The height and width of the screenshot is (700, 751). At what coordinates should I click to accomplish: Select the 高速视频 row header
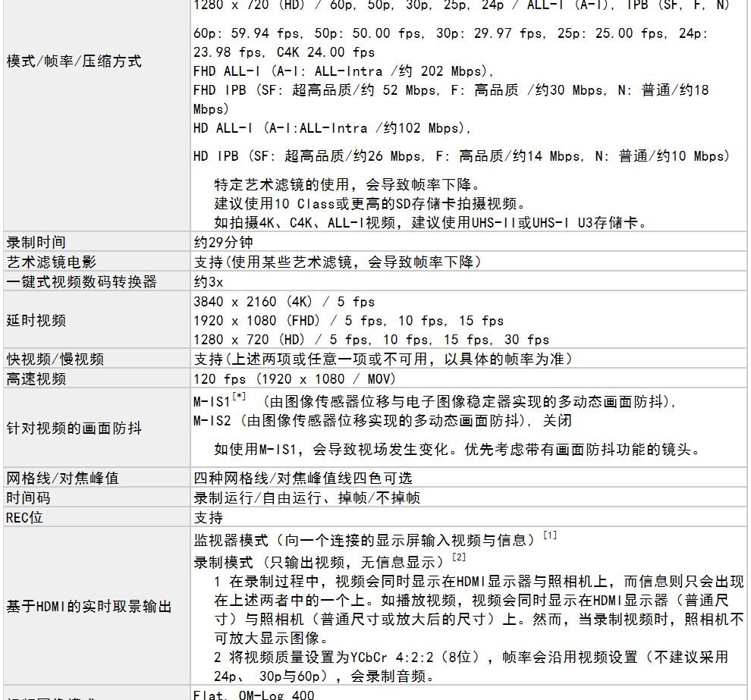[36, 378]
